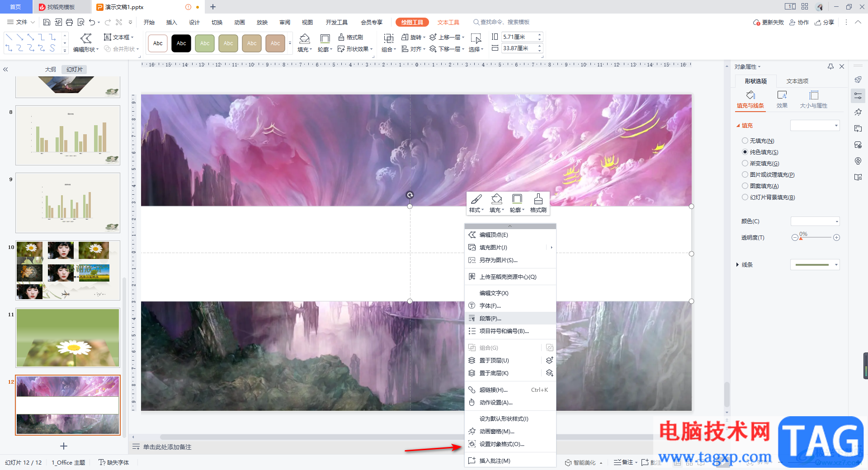This screenshot has height=470, width=868.
Task: Select Slide Background Fill (幻灯片背景填充)
Action: coord(769,197)
